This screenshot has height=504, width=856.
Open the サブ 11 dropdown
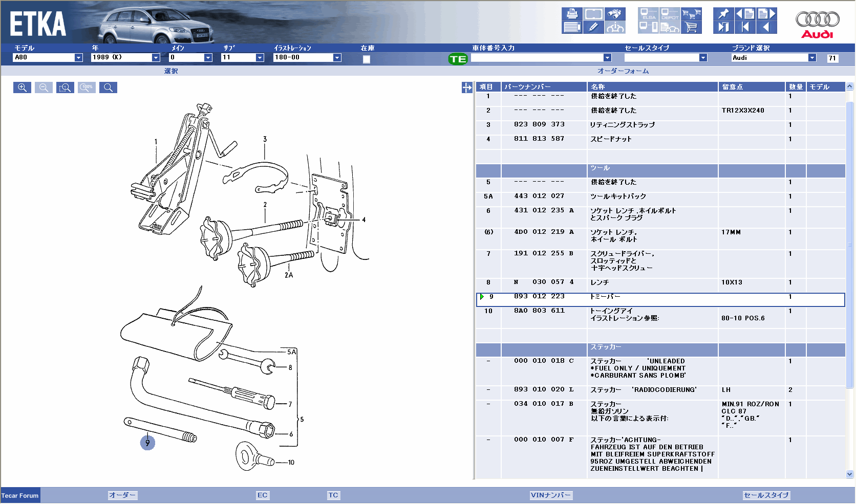(260, 57)
